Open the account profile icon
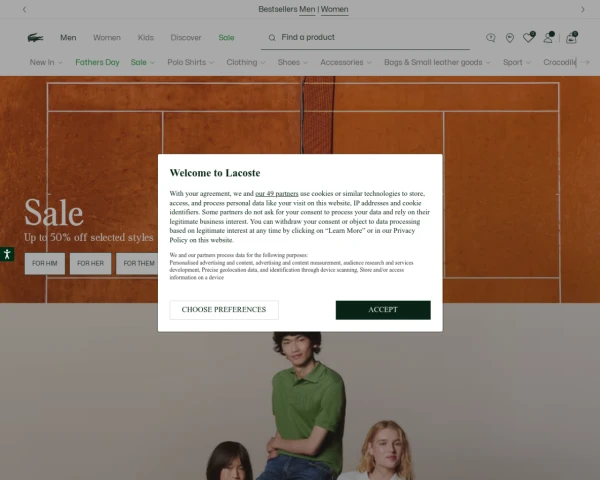Image resolution: width=600 pixels, height=480 pixels. pos(548,37)
